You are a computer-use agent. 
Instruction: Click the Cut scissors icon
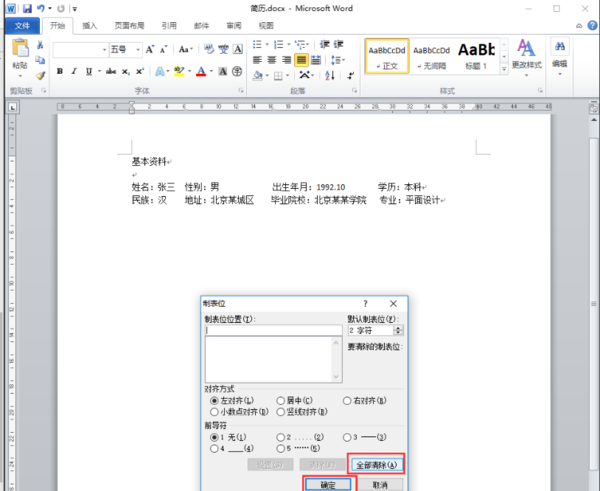pyautogui.click(x=40, y=45)
